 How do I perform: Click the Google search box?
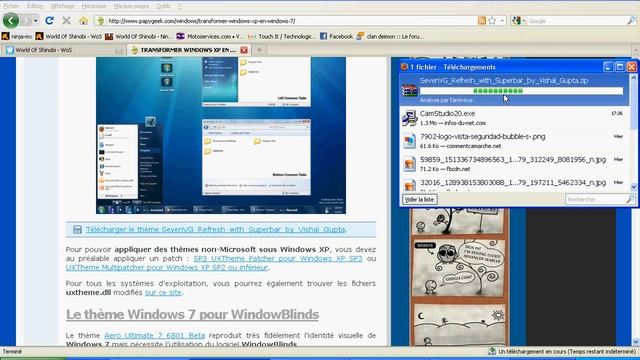576,21
